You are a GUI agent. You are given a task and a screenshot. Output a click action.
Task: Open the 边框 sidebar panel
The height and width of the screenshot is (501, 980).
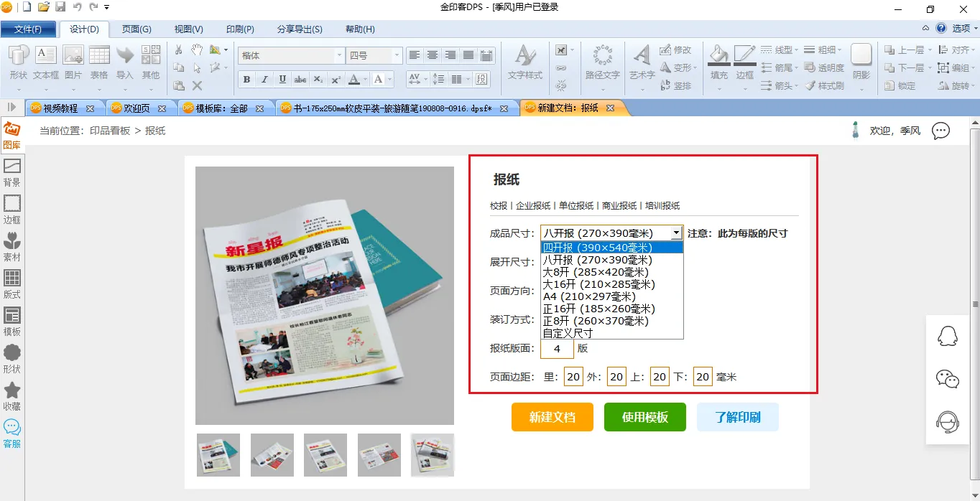tap(11, 210)
